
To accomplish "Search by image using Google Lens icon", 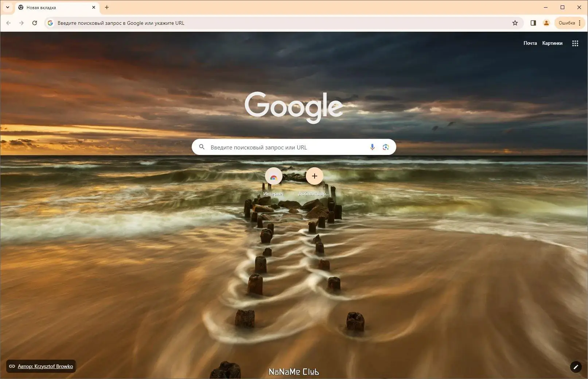I will [386, 147].
